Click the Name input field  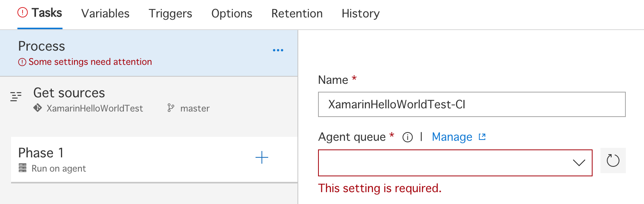click(472, 104)
